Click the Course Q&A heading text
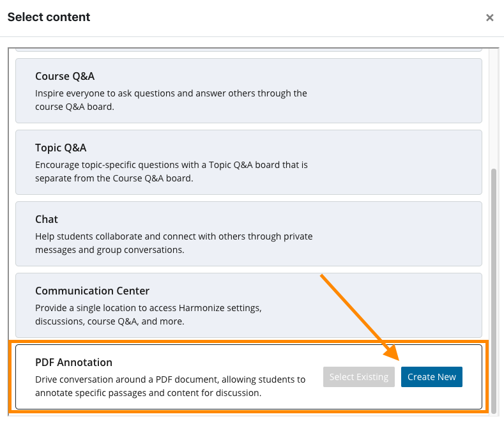Image resolution: width=504 pixels, height=428 pixels. (65, 77)
